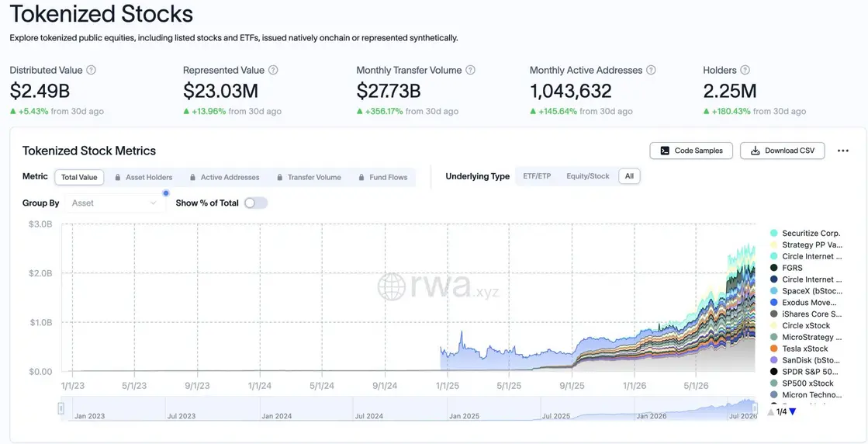Toggle Show % of Total switch
868x444 pixels.
pyautogui.click(x=256, y=203)
